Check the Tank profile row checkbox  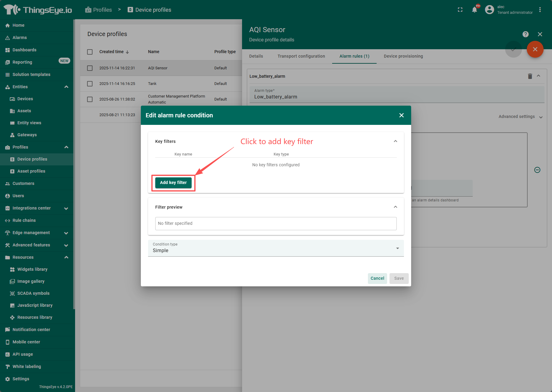coord(90,84)
